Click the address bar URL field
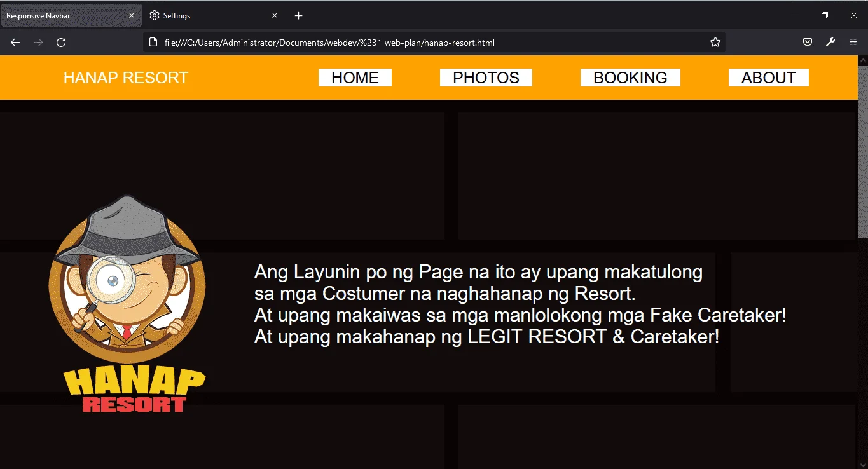The image size is (868, 469). pyautogui.click(x=434, y=43)
